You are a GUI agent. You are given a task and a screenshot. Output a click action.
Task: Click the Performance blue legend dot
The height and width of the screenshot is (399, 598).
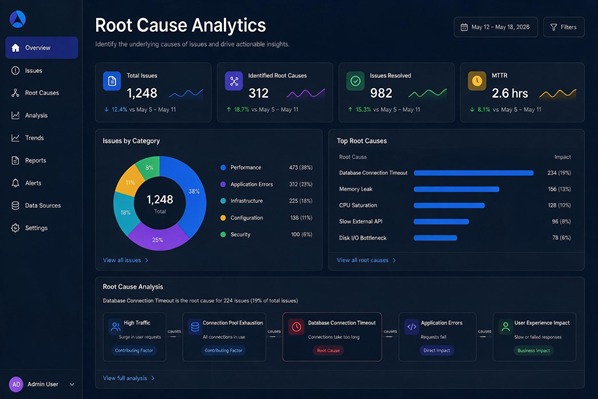pos(223,167)
